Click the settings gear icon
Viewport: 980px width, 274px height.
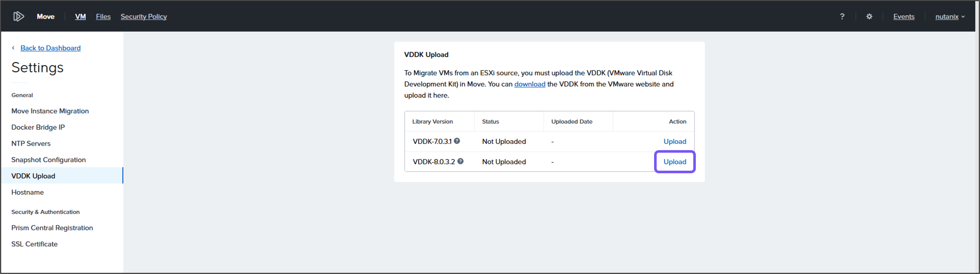point(869,16)
